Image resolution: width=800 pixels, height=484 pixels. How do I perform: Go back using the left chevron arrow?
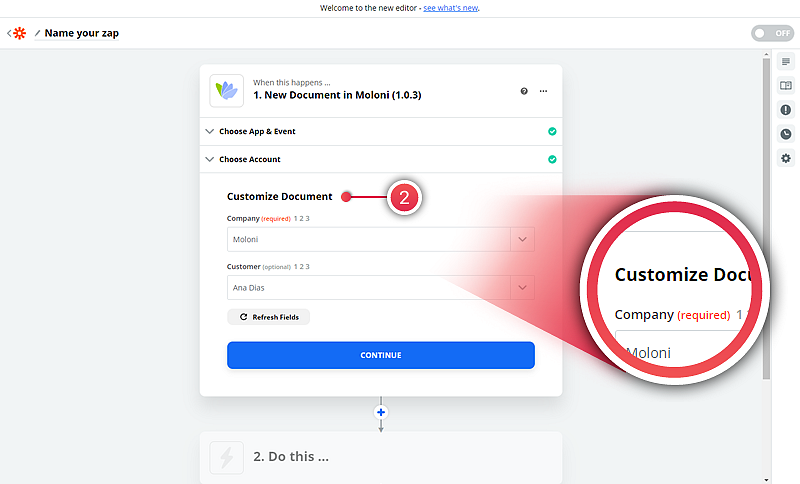coord(9,33)
